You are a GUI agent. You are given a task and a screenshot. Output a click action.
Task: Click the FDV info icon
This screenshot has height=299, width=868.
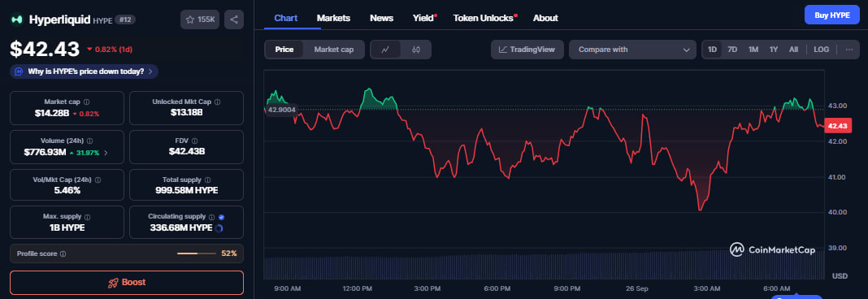coord(195,141)
